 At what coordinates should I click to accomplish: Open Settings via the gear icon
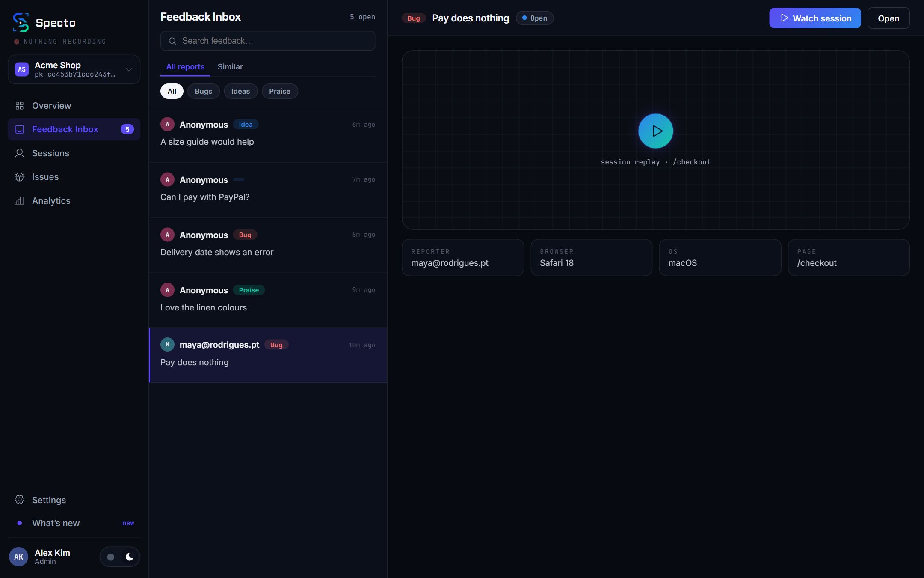pyautogui.click(x=20, y=500)
